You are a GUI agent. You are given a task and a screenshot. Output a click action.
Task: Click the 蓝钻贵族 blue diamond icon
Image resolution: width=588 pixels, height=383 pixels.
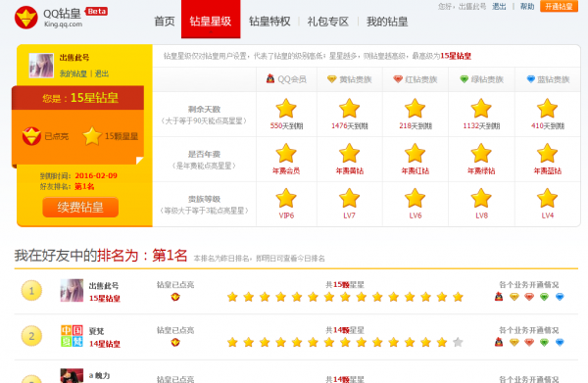click(x=530, y=79)
